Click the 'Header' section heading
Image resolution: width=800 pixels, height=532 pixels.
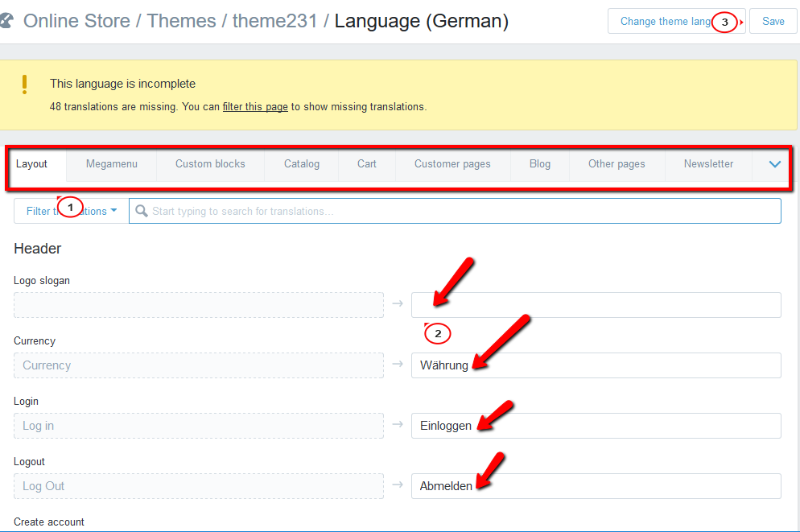[x=37, y=249]
